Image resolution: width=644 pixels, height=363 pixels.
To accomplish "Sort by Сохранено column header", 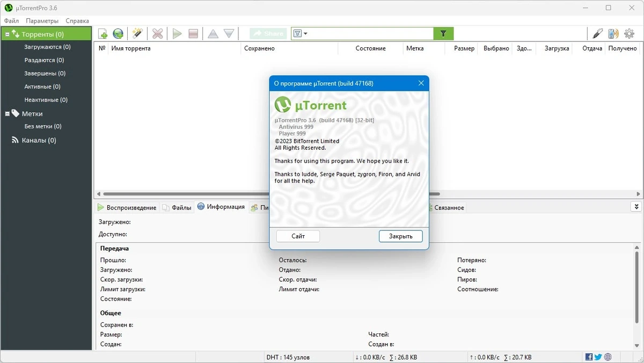I will coord(289,48).
